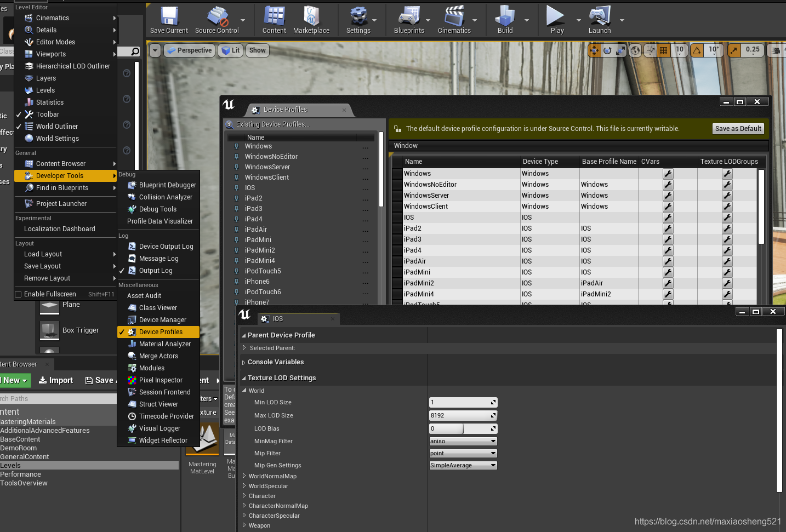
Task: Toggle rotation snapping viewport button
Action: point(697,50)
